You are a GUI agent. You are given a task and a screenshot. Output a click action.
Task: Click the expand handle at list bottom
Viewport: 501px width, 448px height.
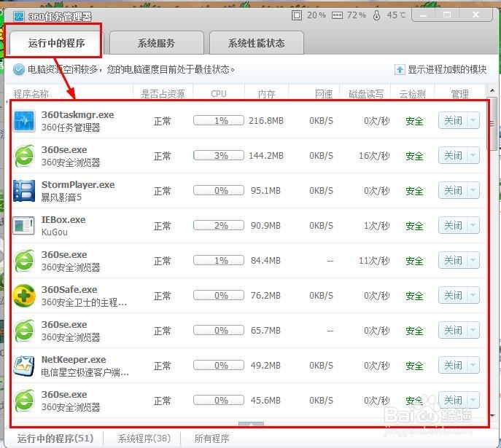pyautogui.click(x=251, y=423)
